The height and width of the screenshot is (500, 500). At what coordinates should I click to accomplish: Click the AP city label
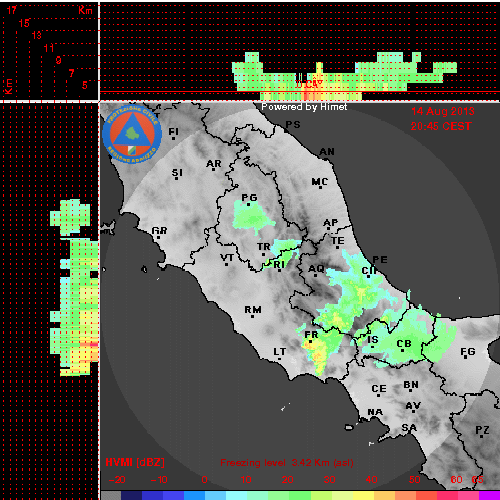point(331,223)
